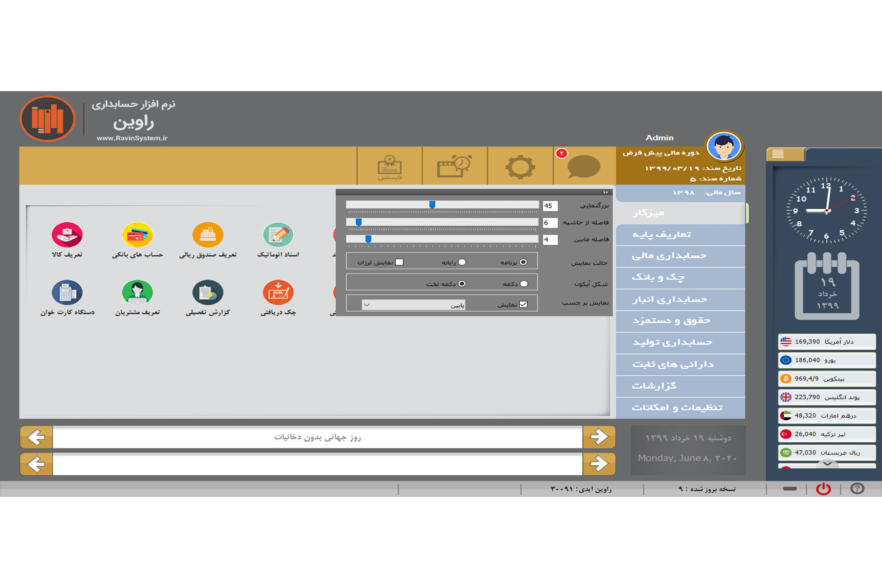The image size is (882, 588).
Task: Open the پایین label position dropdown
Action: pyautogui.click(x=413, y=305)
